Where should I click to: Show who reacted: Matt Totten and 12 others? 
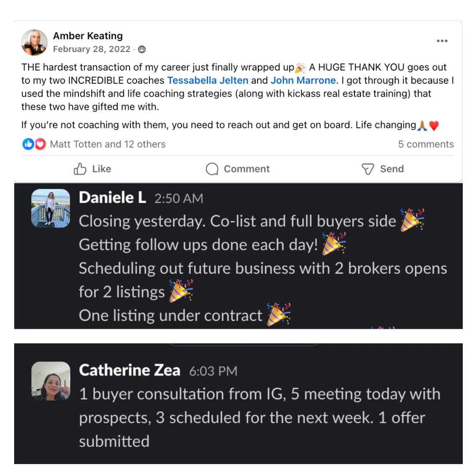point(108,144)
